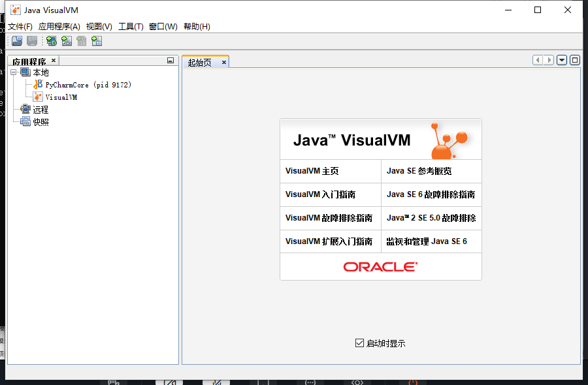The height and width of the screenshot is (385, 588).
Task: Open the VisualVM 扩展入门指南 link
Action: 329,241
